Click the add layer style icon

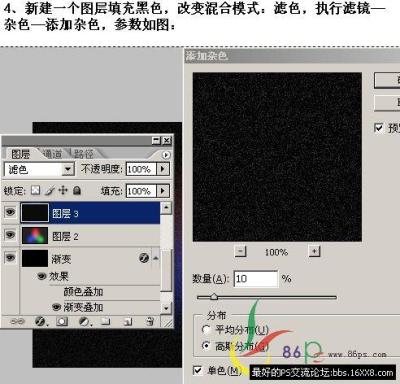pyautogui.click(x=40, y=321)
